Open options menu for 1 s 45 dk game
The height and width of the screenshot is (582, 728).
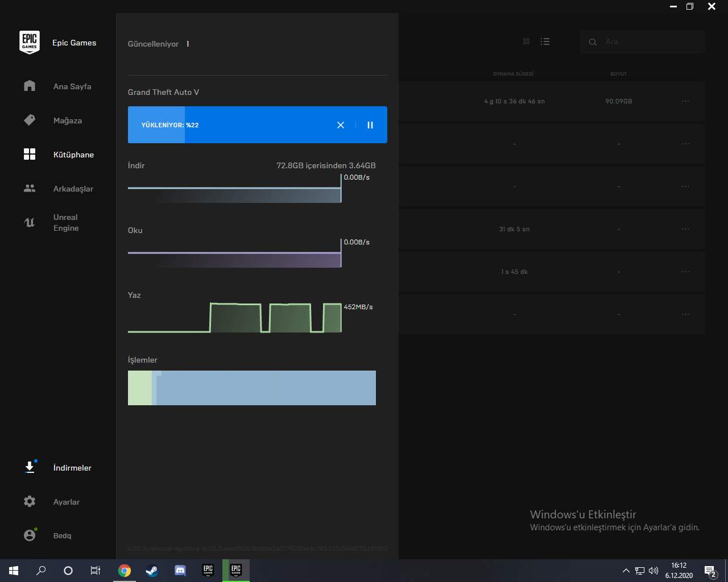coord(685,272)
